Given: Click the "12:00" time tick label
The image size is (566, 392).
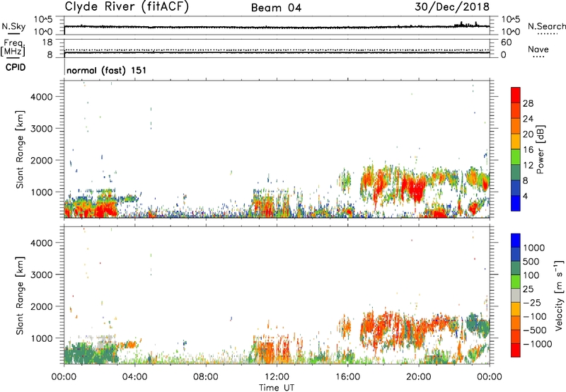Looking at the screenshot, I should [277, 377].
